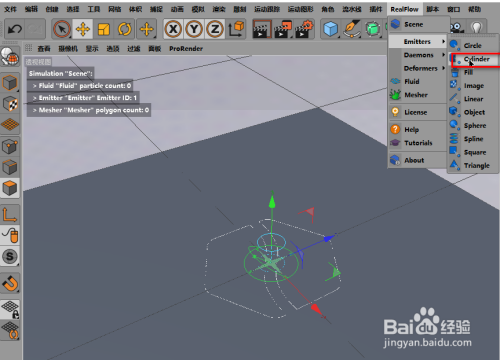Viewport: 500px width, 360px height.
Task: Open the render settings clapperboard icon
Action: tap(302, 29)
